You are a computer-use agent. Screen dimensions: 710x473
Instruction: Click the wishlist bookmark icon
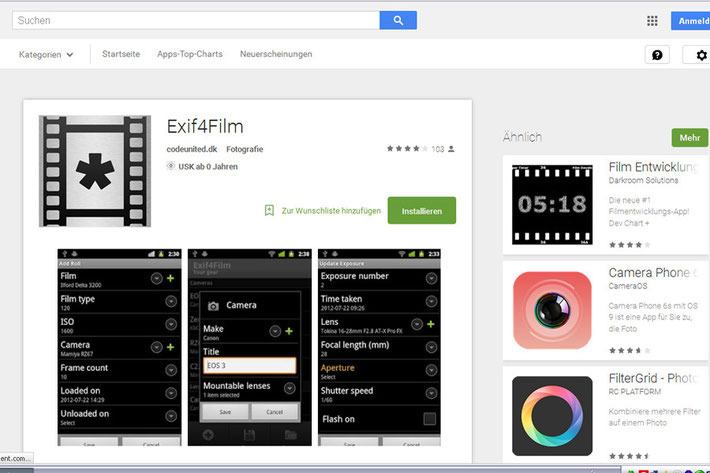269,210
